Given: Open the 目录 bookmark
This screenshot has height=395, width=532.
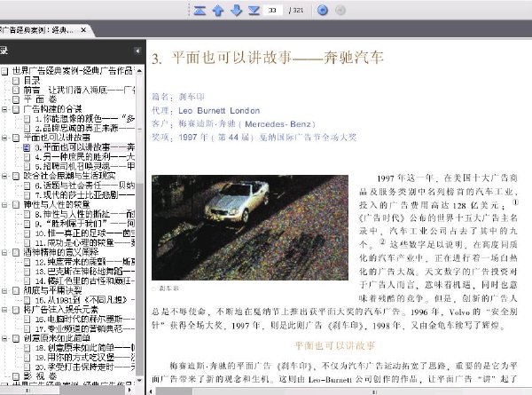Looking at the screenshot, I should (32, 81).
